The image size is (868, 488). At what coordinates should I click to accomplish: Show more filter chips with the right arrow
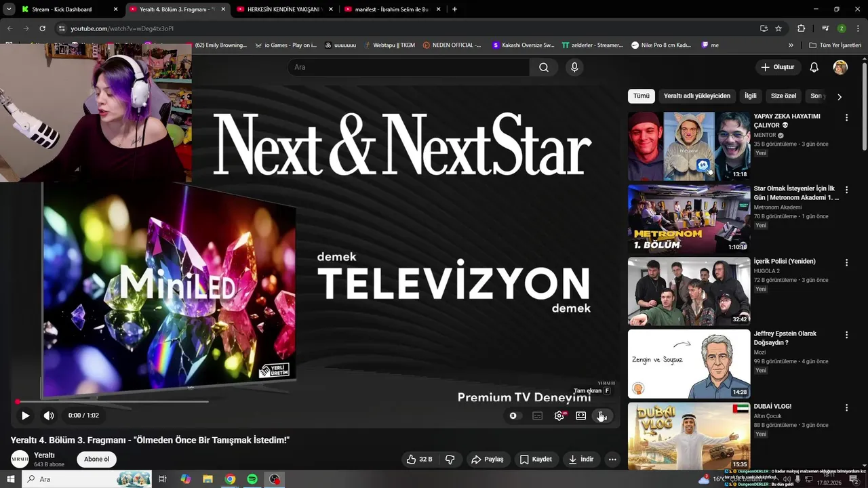[x=840, y=97]
